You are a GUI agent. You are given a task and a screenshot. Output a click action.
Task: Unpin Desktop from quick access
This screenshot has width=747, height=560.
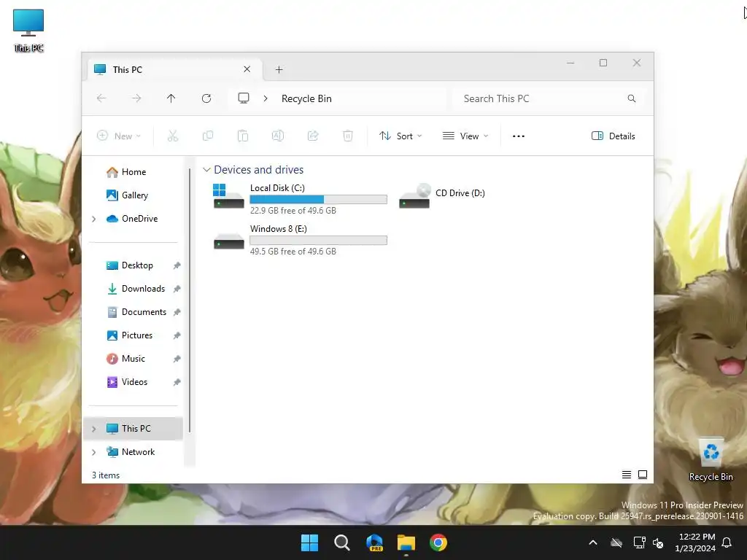point(177,265)
